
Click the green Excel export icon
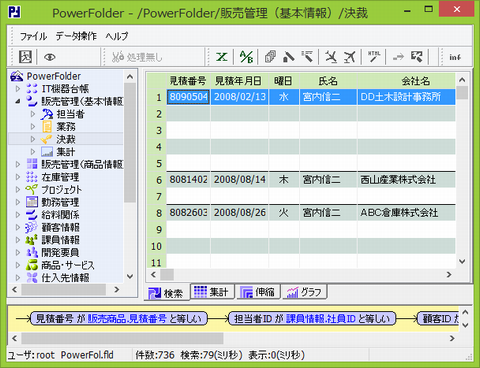pos(222,57)
